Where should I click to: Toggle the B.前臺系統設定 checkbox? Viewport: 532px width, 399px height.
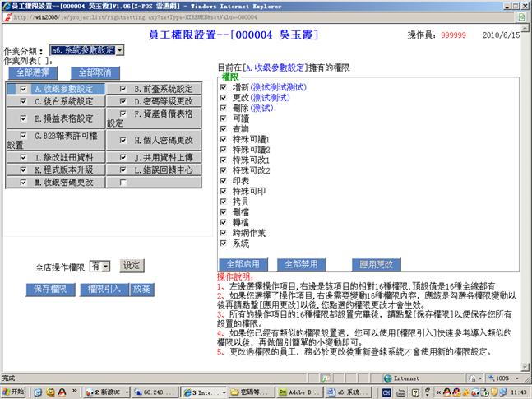pos(123,89)
